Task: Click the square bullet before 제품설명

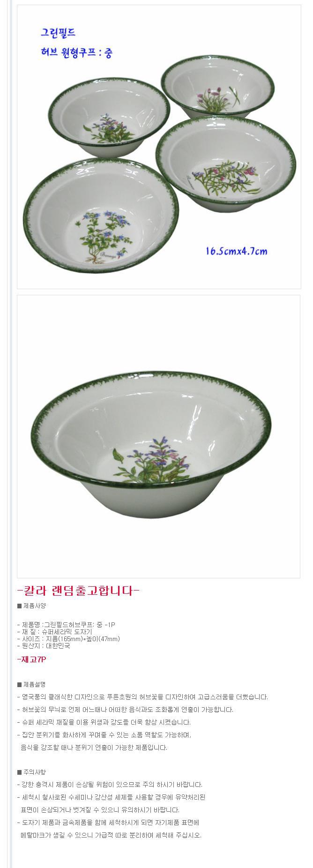Action: [20, 685]
